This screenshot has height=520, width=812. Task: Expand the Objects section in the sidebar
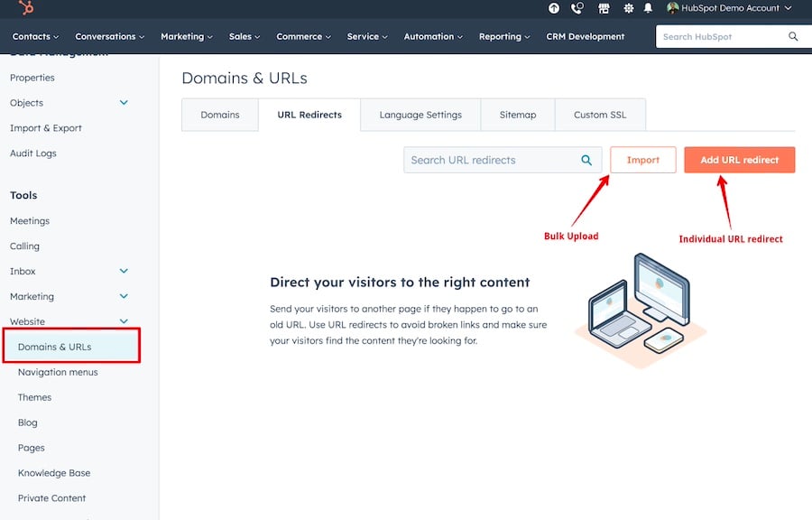tap(124, 103)
